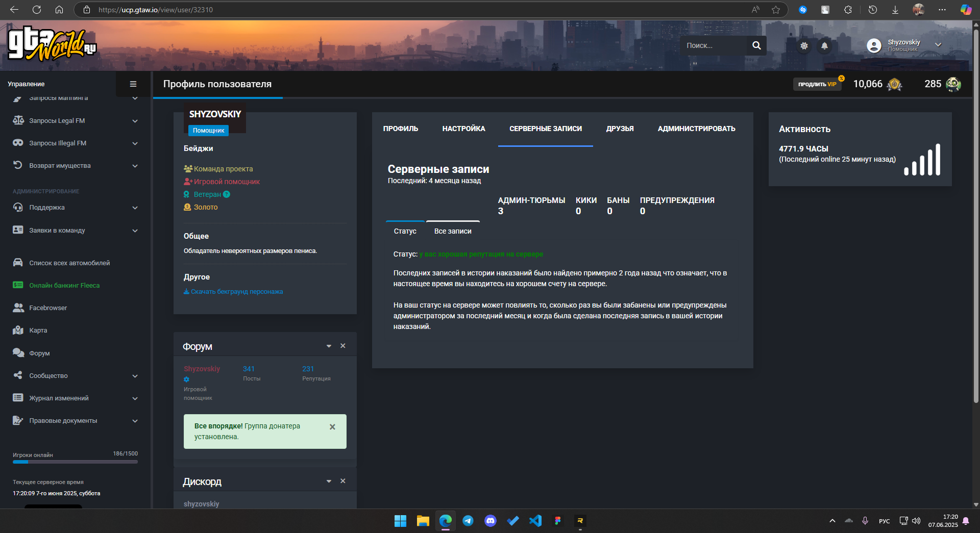Click the 231 reputation count link
The height and width of the screenshot is (533, 980).
pyautogui.click(x=308, y=369)
